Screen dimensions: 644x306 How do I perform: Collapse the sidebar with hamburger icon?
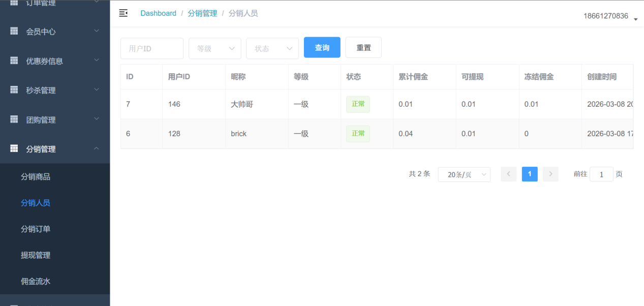tap(123, 13)
